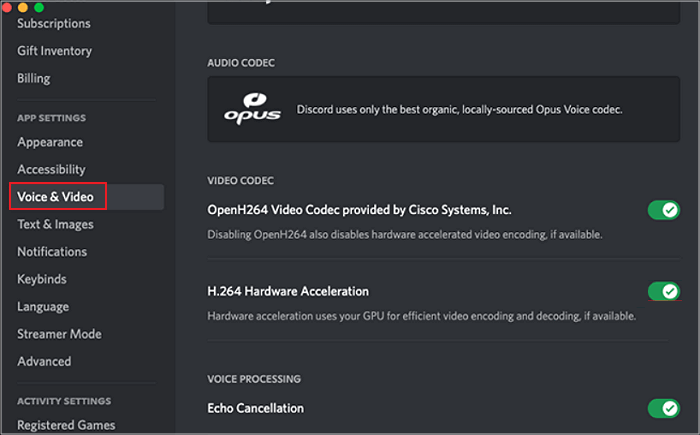Click the yellow minimize window button
The width and height of the screenshot is (700, 435).
click(23, 7)
